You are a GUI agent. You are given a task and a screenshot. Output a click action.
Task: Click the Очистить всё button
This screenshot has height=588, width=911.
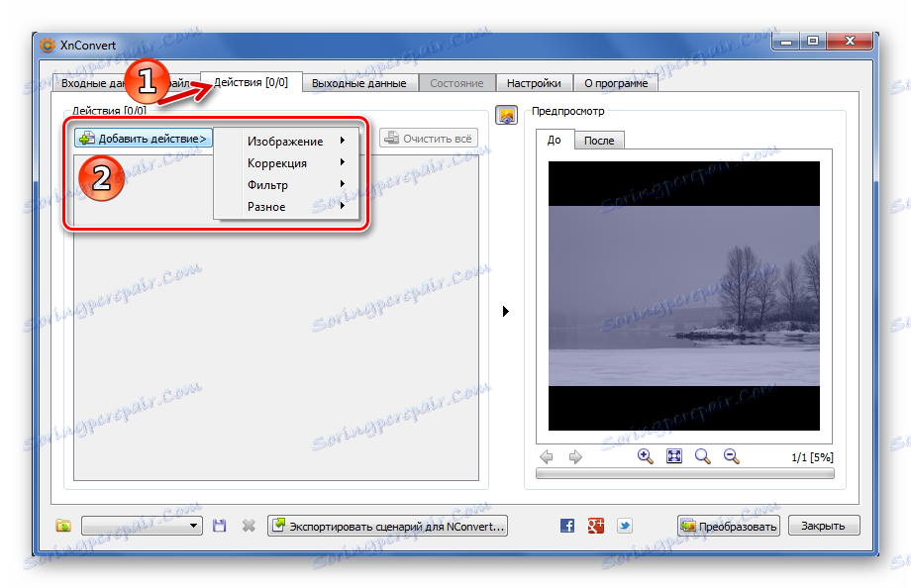[429, 139]
